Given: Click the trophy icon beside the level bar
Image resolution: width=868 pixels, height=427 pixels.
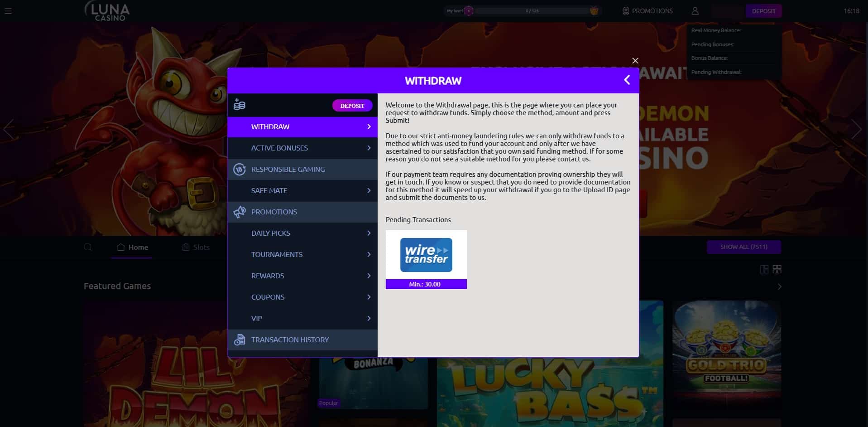Looking at the screenshot, I should click(x=594, y=10).
